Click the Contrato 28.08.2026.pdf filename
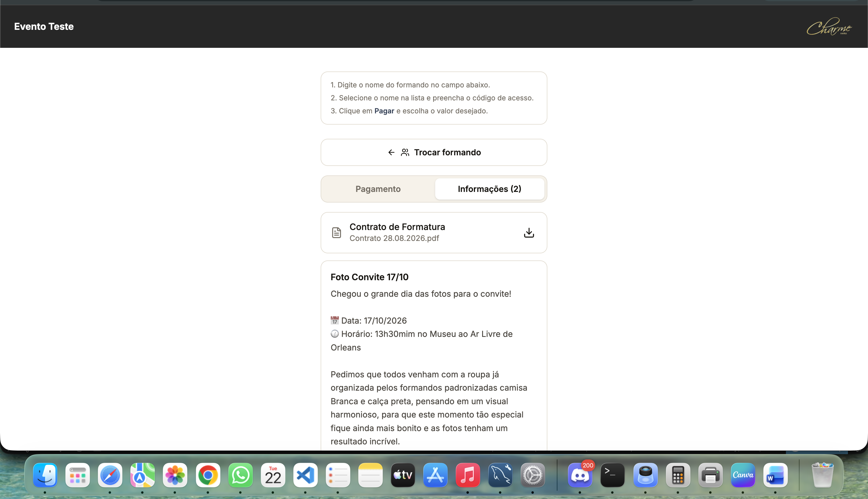This screenshot has height=499, width=868. (394, 238)
